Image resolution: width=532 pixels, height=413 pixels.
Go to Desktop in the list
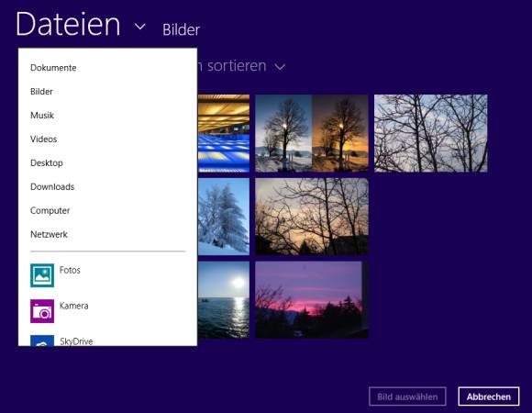coord(47,162)
